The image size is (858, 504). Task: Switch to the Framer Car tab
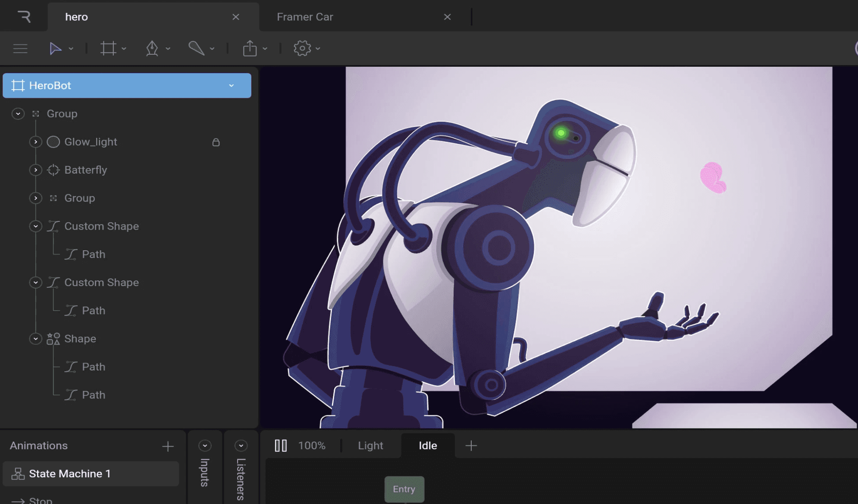pyautogui.click(x=305, y=17)
